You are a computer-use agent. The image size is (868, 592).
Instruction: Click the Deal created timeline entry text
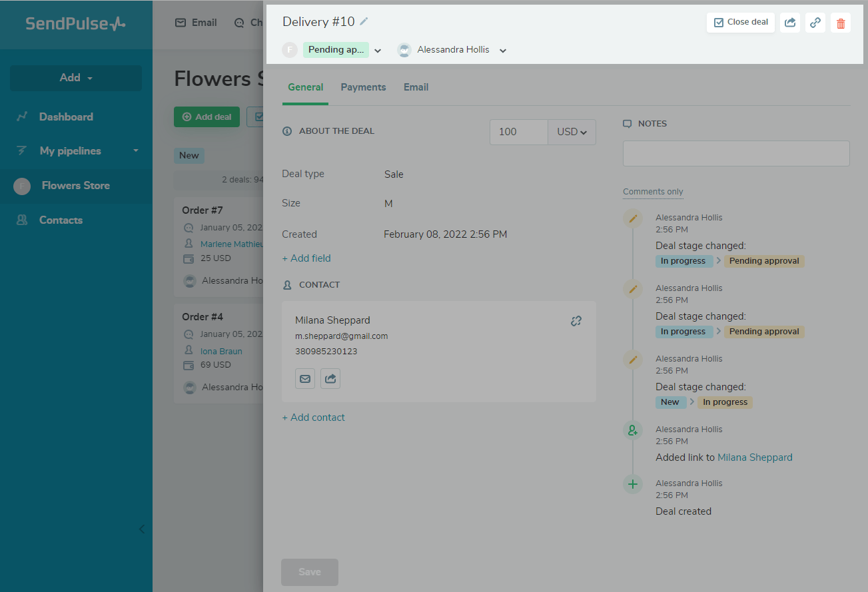point(683,511)
